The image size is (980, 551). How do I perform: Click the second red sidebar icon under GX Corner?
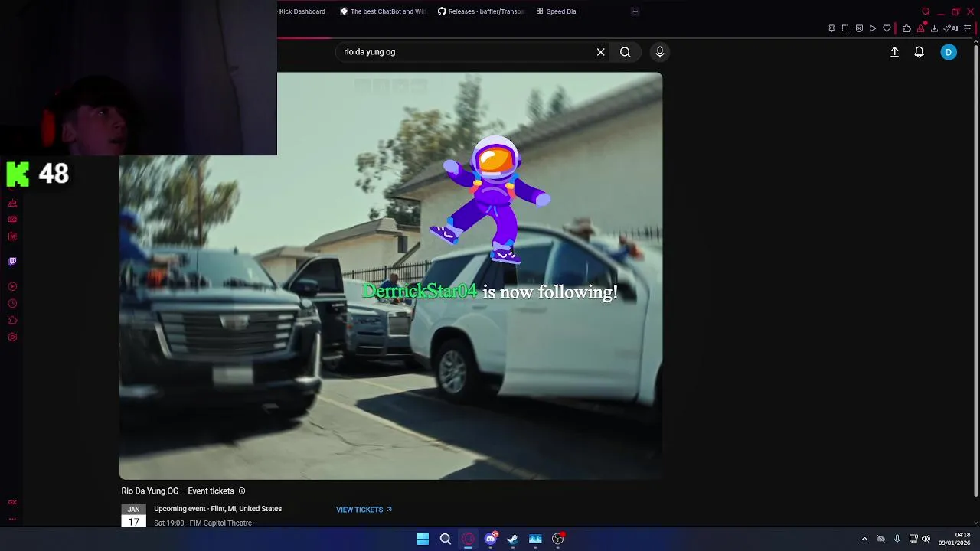[12, 220]
